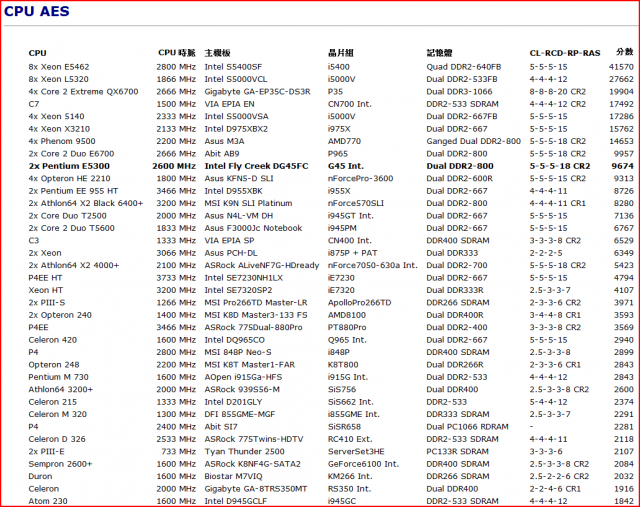The image size is (640, 507).
Task: Click the Duron CPU name
Action: coord(40,476)
